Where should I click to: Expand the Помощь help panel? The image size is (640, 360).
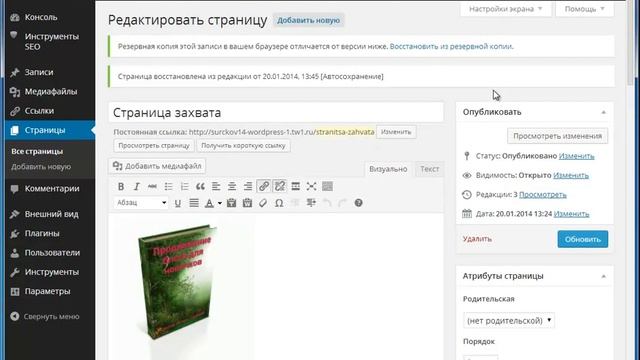[584, 9]
